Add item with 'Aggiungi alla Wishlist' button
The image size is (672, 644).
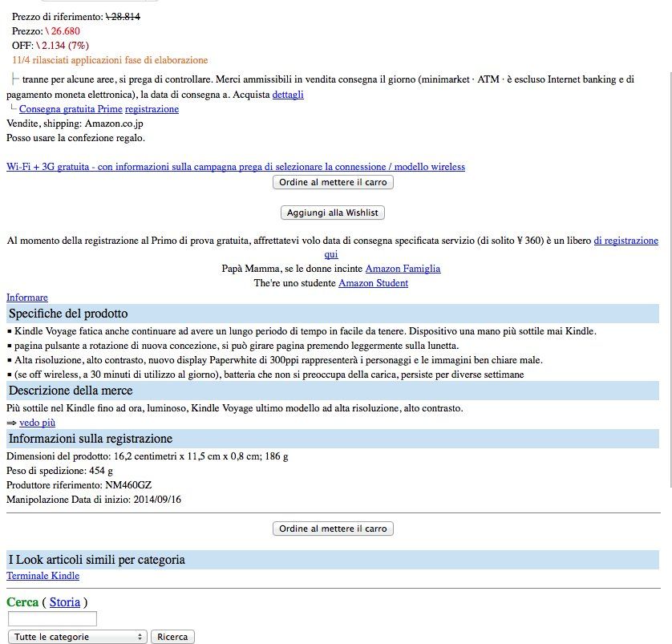(x=333, y=213)
